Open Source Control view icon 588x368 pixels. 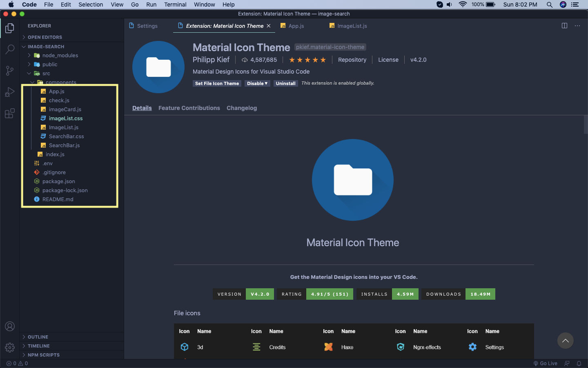10,71
